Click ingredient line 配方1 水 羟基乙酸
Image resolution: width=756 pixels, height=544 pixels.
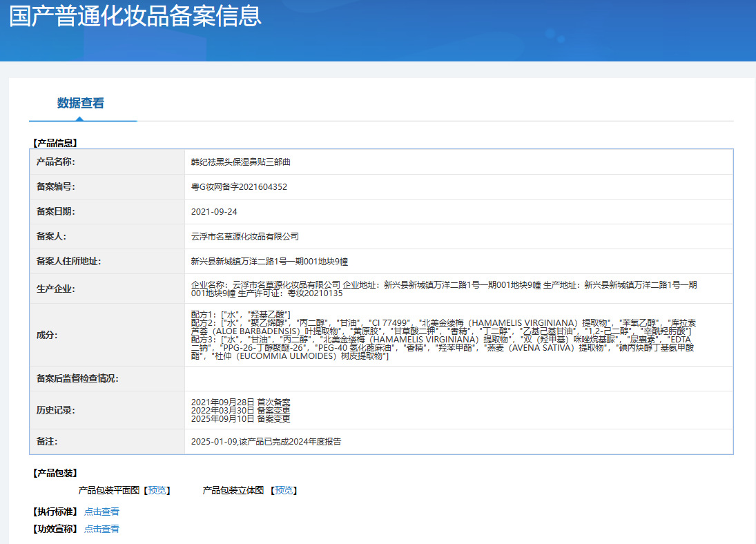coord(240,314)
